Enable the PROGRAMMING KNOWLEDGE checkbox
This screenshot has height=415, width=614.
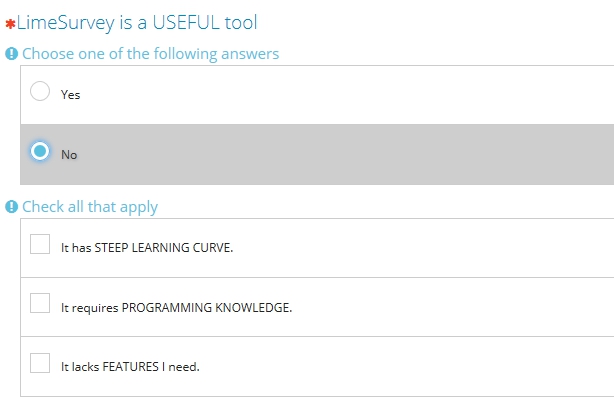pyautogui.click(x=40, y=304)
